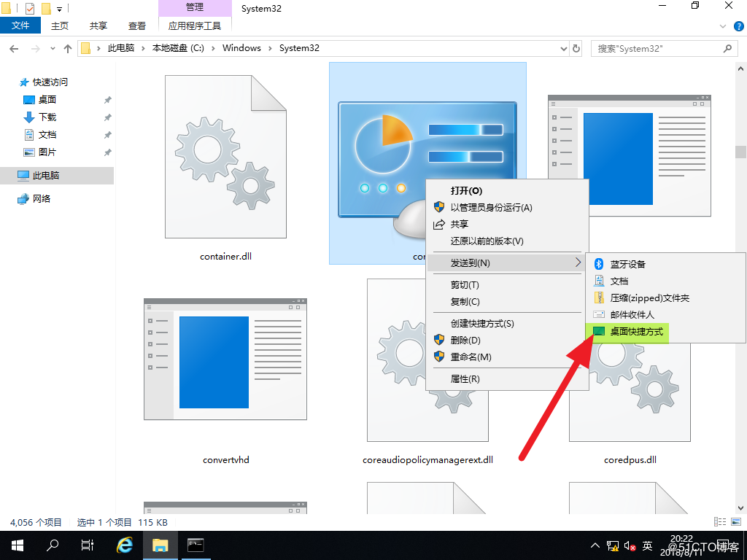
Task: Select the container.dll file thumbnail
Action: tap(225, 157)
